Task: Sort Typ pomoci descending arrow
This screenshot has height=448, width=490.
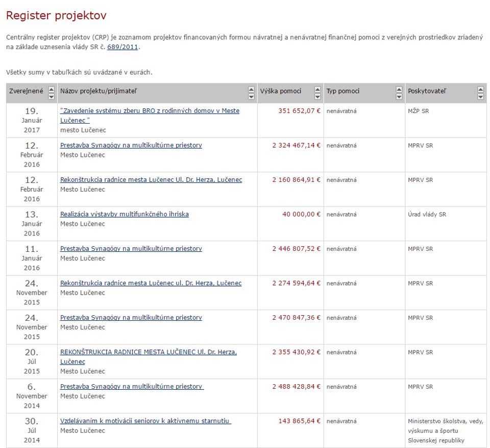Action: [x=399, y=96]
